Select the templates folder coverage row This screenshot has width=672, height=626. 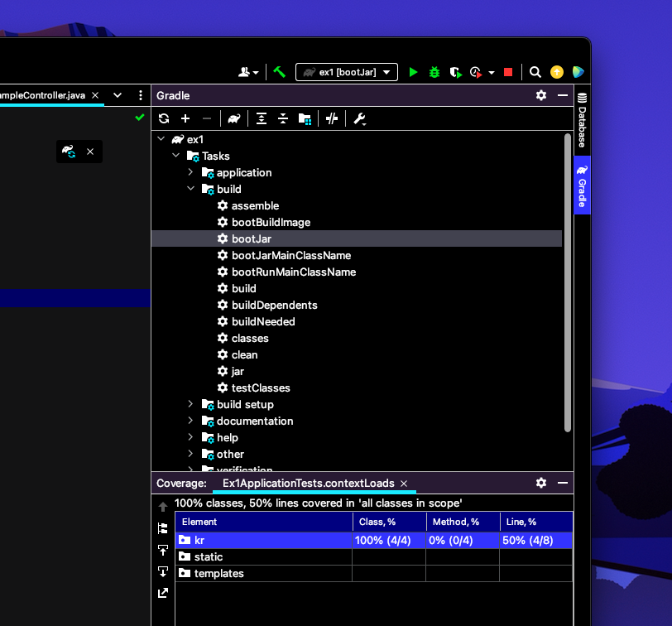(x=374, y=573)
